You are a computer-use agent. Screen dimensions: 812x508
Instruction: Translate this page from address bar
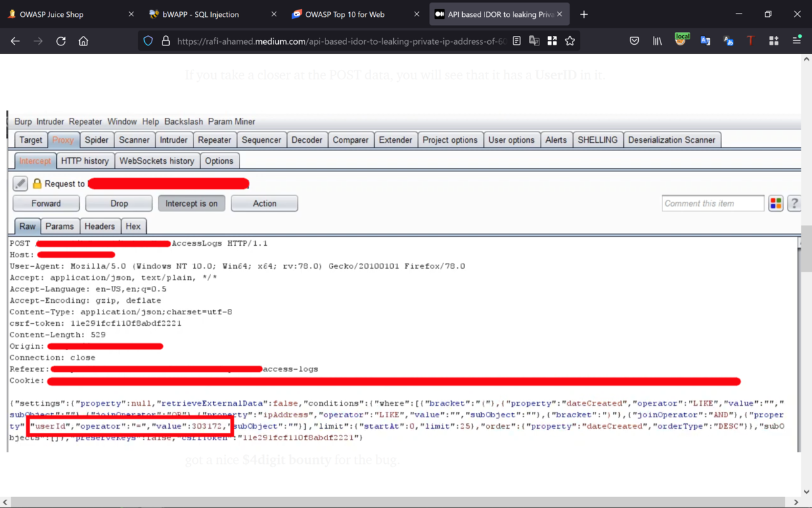coord(535,41)
